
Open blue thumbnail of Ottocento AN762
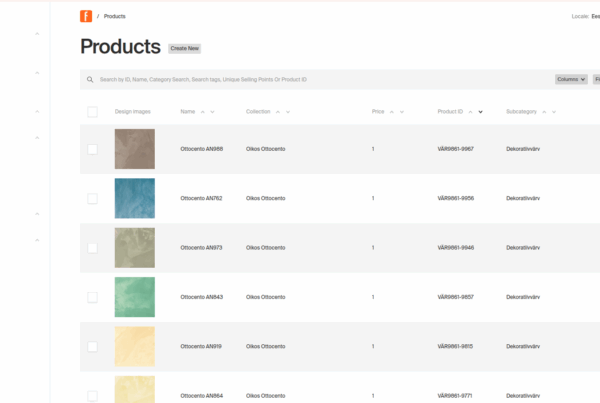[135, 198]
